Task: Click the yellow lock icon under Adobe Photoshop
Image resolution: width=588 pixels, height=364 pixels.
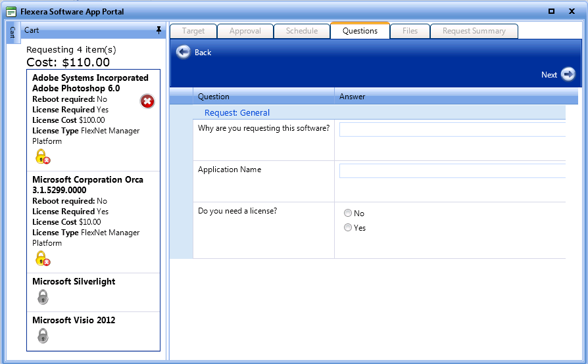Action: coord(43,156)
